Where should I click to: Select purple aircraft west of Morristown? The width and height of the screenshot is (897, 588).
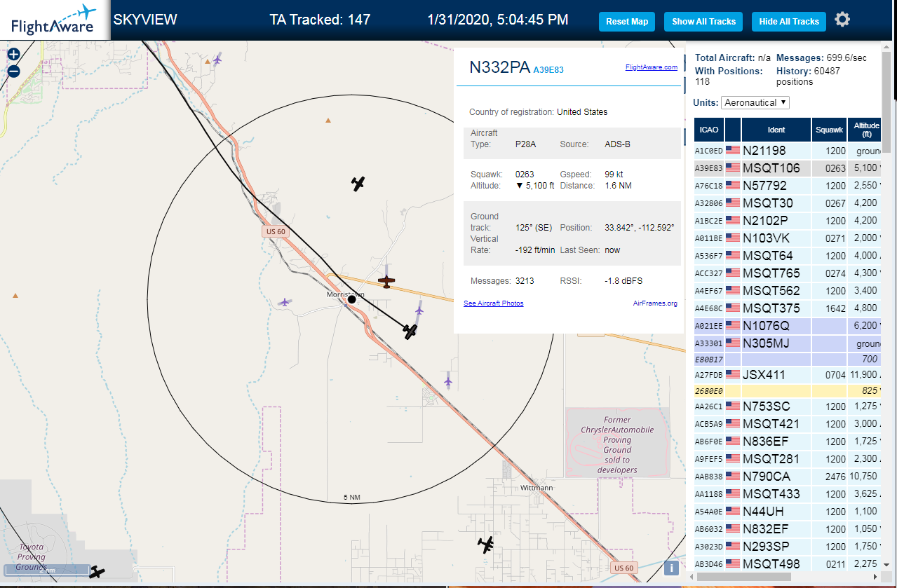284,302
